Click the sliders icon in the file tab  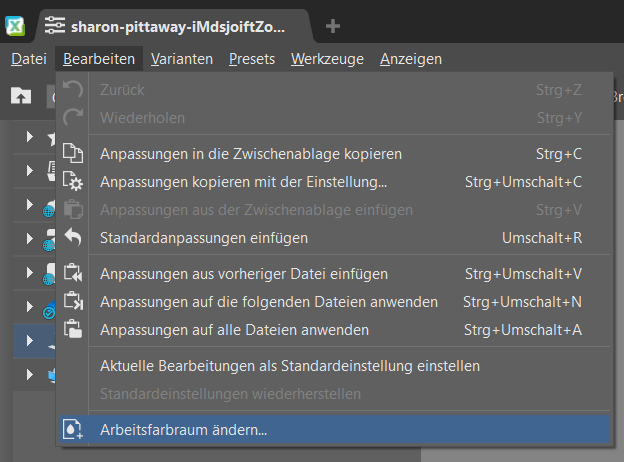pyautogui.click(x=55, y=25)
